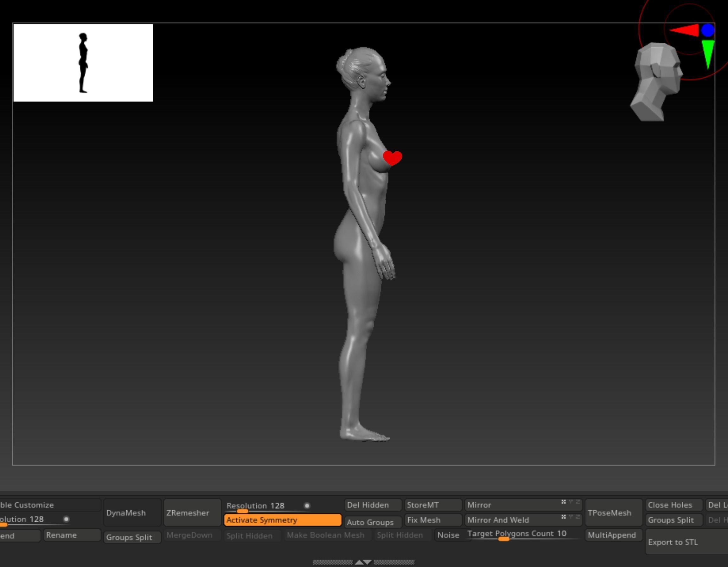Toggle X axis on Mirror And Weld
This screenshot has height=567, width=728.
[563, 517]
